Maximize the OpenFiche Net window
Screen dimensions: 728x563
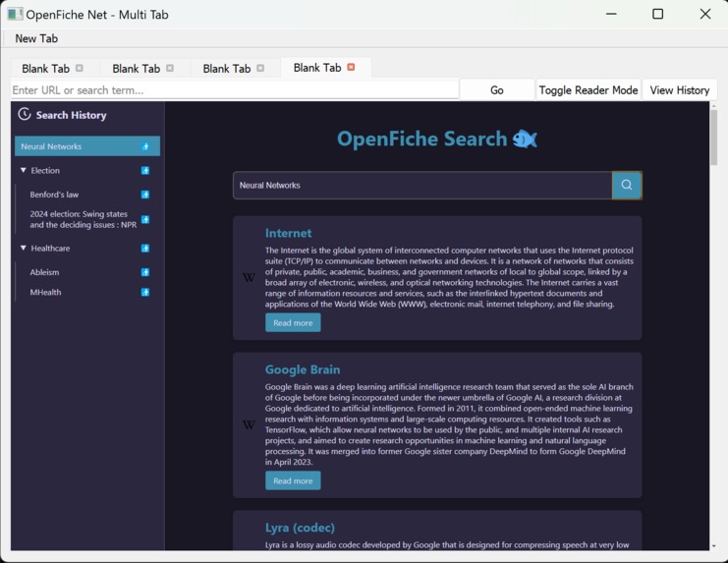click(658, 14)
